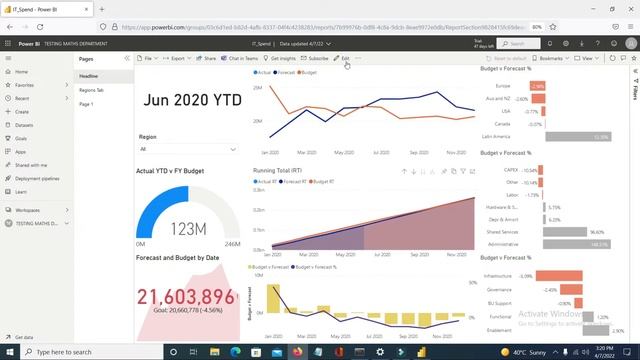Click Get insights
The image size is (640, 360).
click(x=279, y=58)
